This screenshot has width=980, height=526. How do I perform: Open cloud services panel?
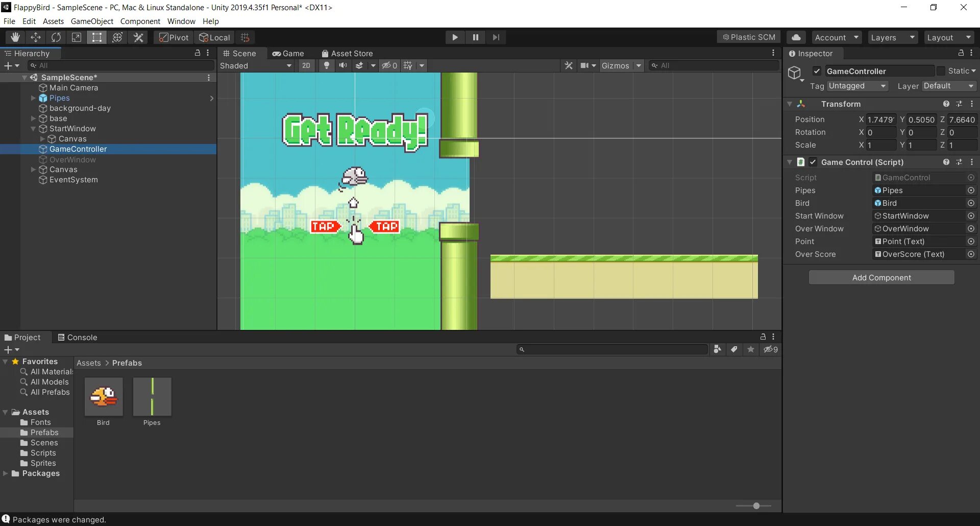tap(796, 37)
